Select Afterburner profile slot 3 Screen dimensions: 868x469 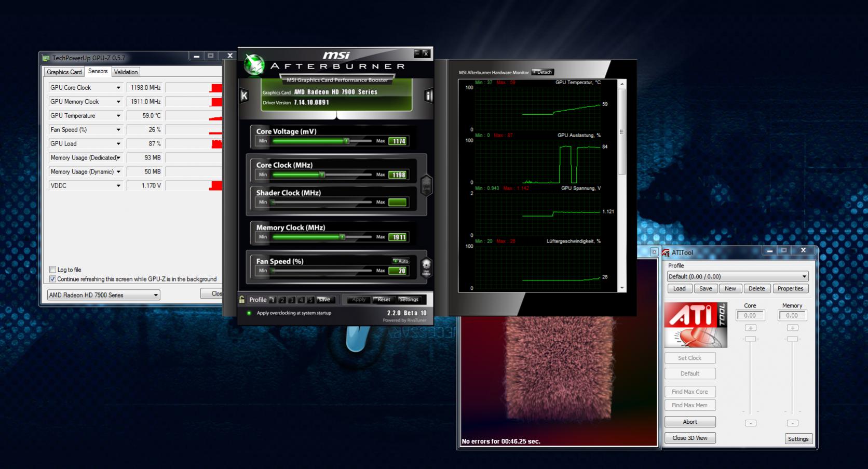click(x=292, y=300)
